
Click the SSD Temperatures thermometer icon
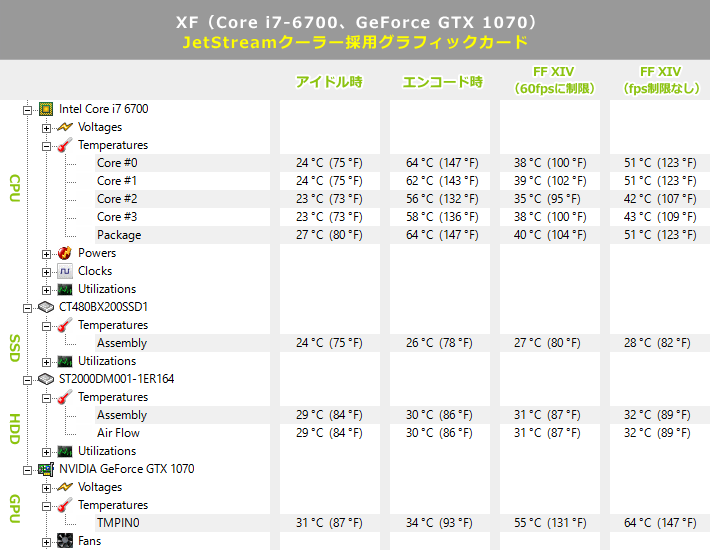(x=65, y=325)
